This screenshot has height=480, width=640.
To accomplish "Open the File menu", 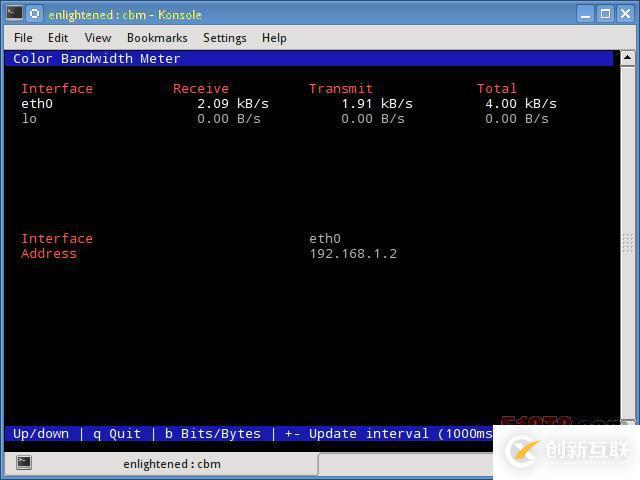I will pyautogui.click(x=23, y=38).
